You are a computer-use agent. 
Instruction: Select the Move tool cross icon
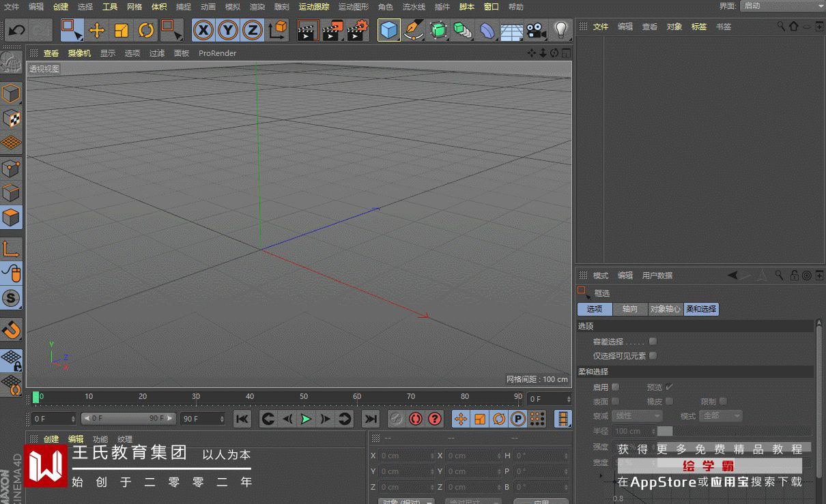coord(97,30)
